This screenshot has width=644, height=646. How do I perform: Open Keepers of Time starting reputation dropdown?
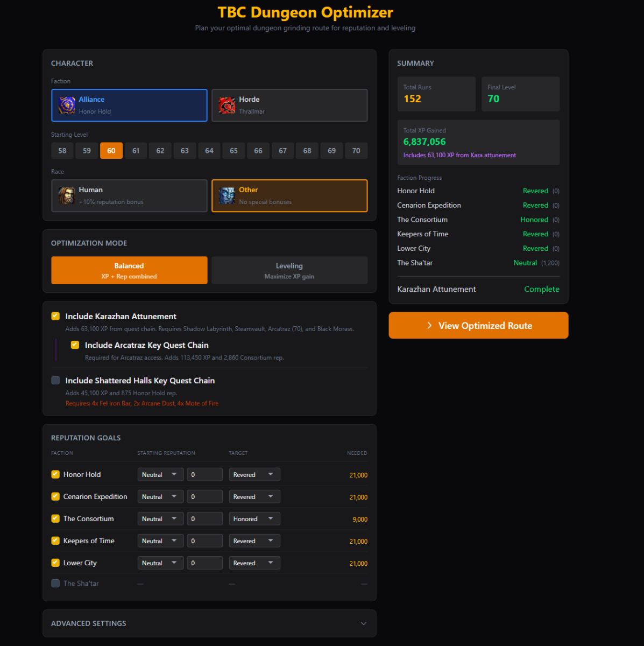pyautogui.click(x=160, y=540)
